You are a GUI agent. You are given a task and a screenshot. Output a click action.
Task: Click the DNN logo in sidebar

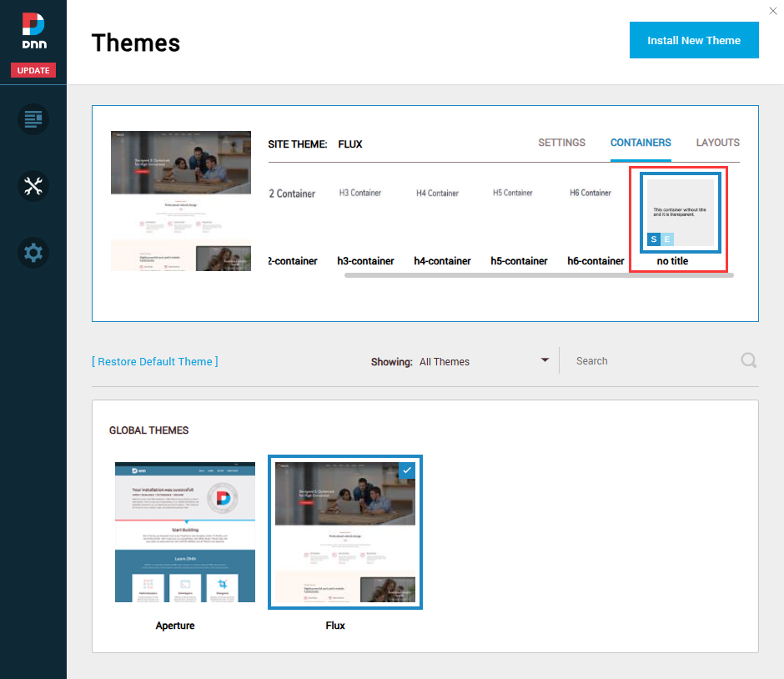(34, 31)
